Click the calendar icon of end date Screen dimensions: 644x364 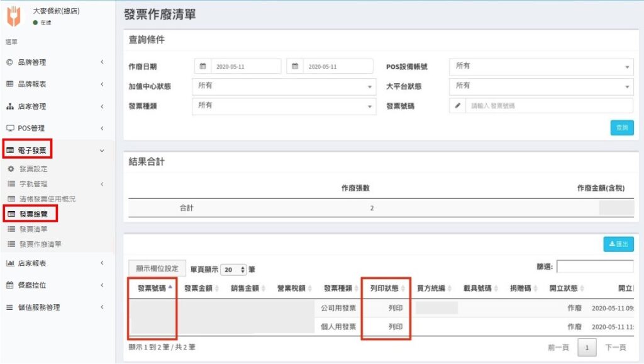tap(295, 66)
